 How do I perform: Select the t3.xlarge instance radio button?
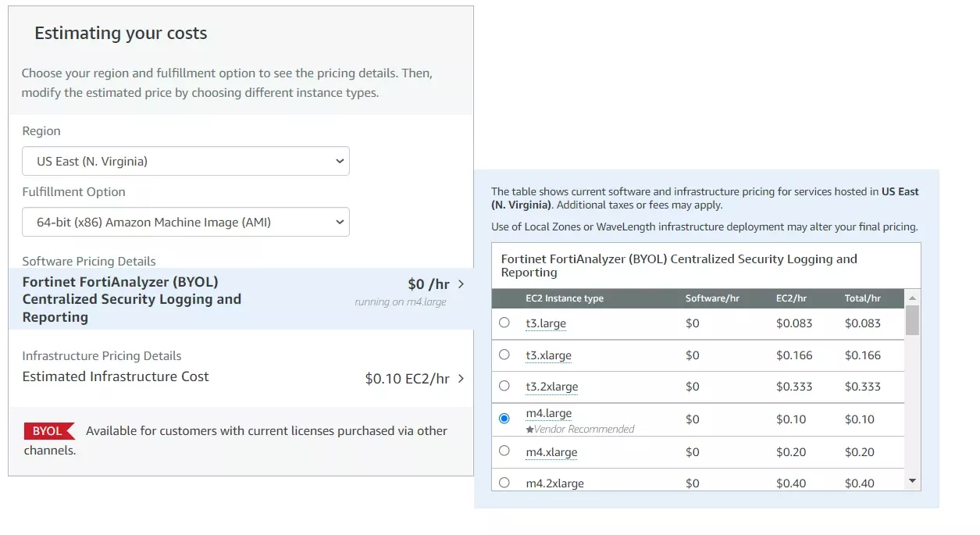click(504, 355)
